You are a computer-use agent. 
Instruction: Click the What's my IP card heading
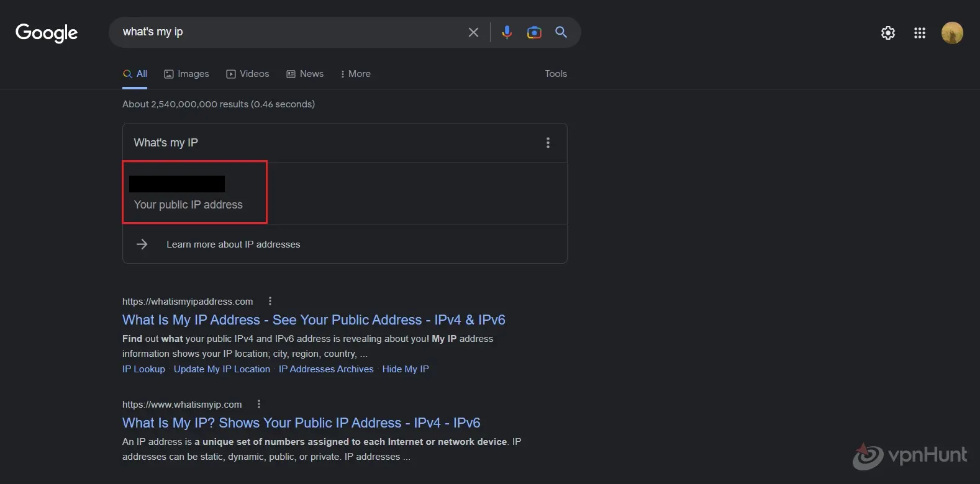click(166, 143)
